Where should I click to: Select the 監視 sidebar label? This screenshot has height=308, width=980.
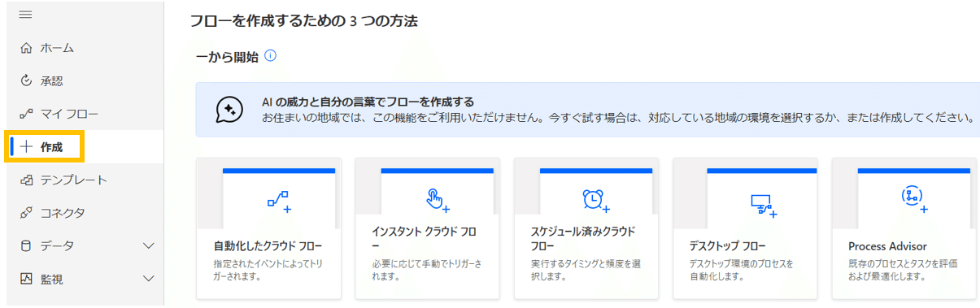[x=52, y=279]
